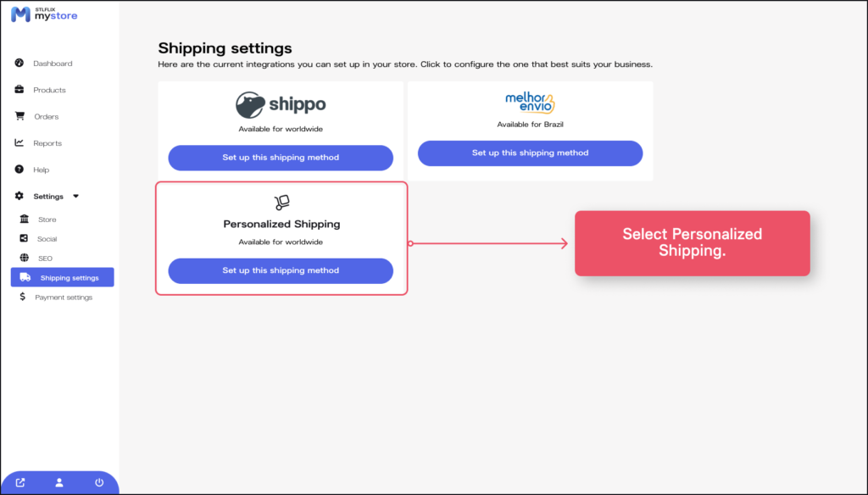Set up Personalized Shipping method

coord(281,271)
